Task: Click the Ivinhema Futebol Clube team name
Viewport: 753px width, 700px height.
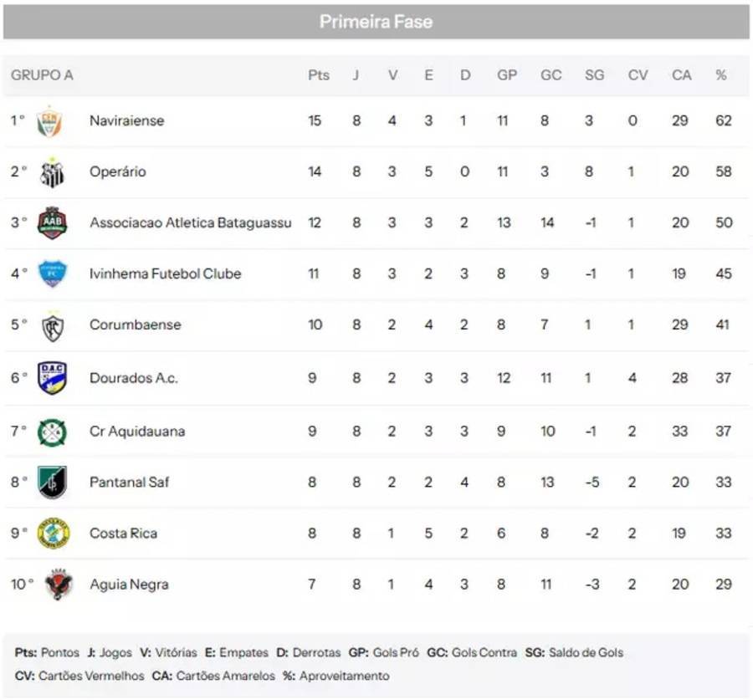Action: tap(165, 273)
